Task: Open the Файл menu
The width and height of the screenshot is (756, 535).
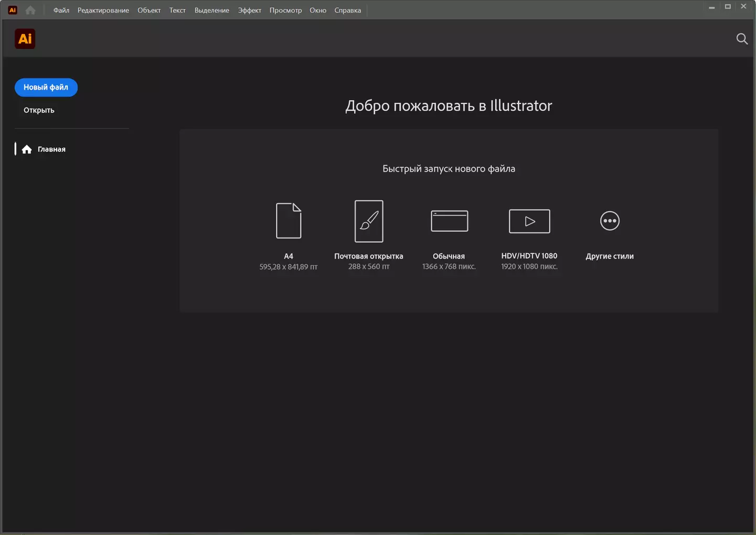Action: pos(61,10)
